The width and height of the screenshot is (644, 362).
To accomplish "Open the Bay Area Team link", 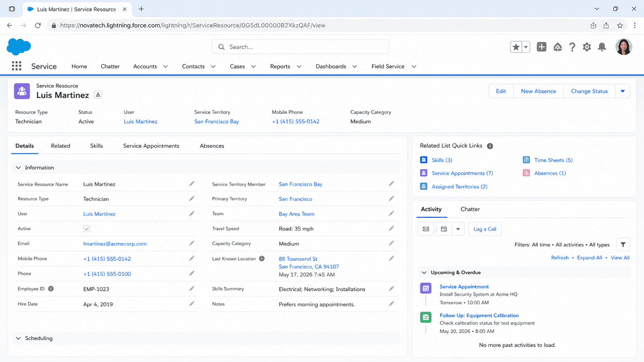I will 297,214.
